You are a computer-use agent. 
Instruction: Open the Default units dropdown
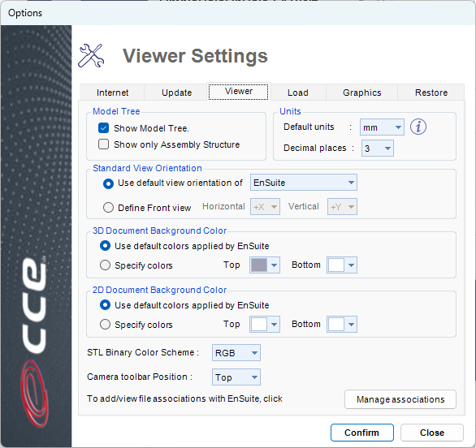(x=382, y=127)
